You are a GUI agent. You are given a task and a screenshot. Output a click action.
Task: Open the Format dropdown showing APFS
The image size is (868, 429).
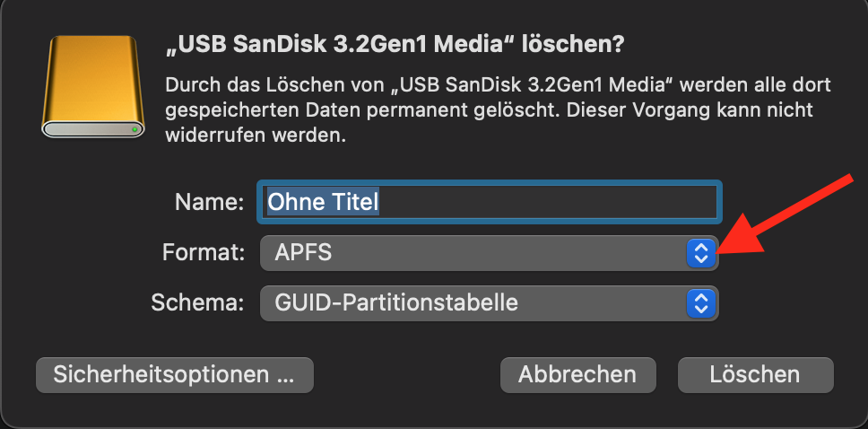pyautogui.click(x=489, y=253)
